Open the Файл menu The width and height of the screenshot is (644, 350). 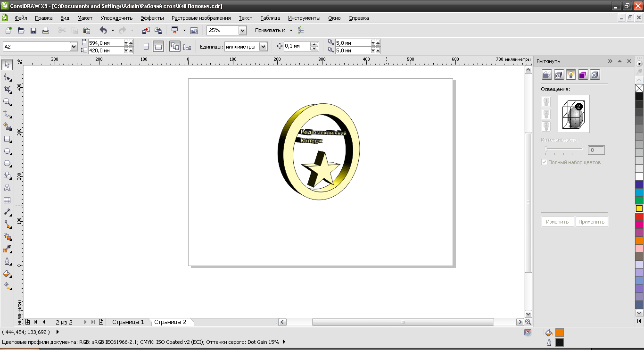pos(21,18)
